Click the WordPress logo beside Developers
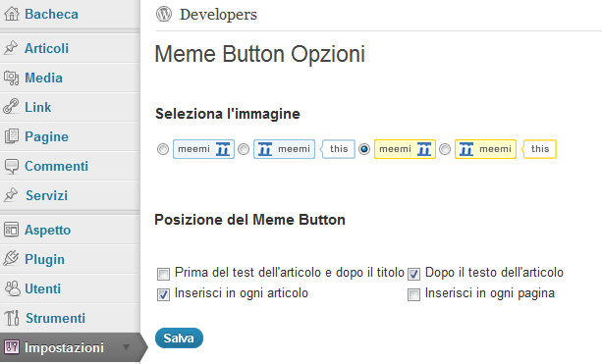Screen dimensions: 602x364 [164, 14]
